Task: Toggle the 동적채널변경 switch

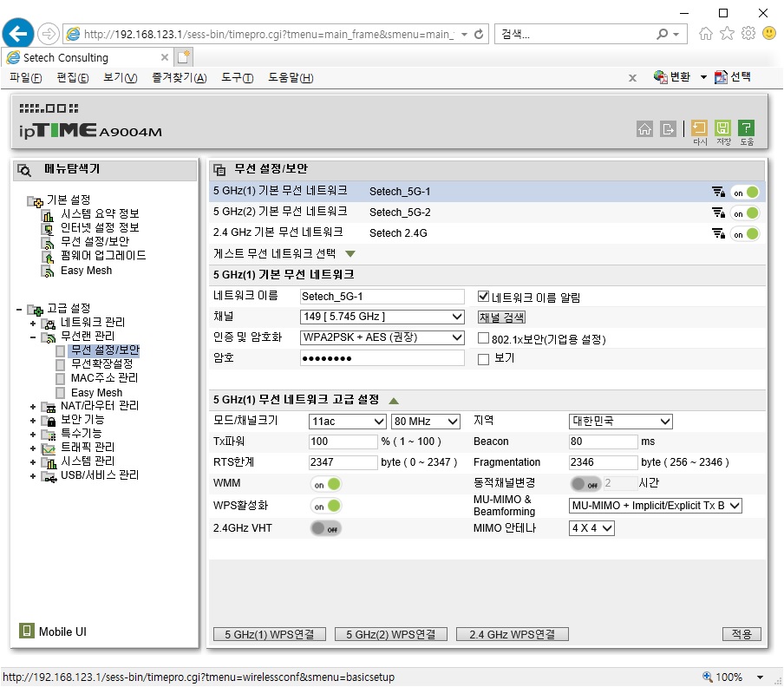Action: [x=585, y=483]
